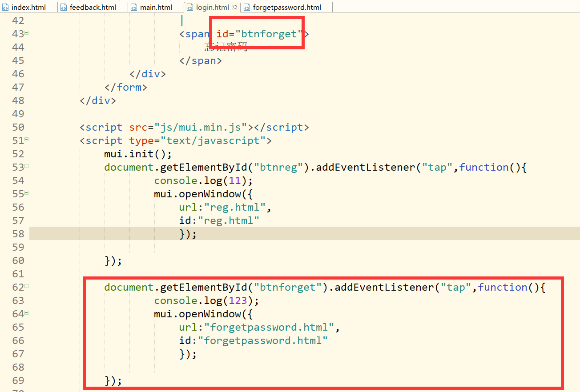The width and height of the screenshot is (580, 392).
Task: Click line number 69 in the gutter
Action: coord(18,380)
